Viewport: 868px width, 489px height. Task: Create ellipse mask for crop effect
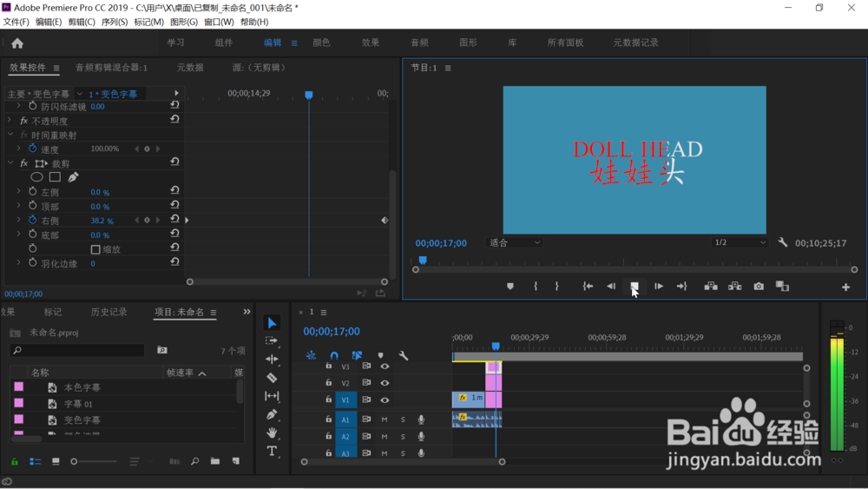pyautogui.click(x=36, y=177)
